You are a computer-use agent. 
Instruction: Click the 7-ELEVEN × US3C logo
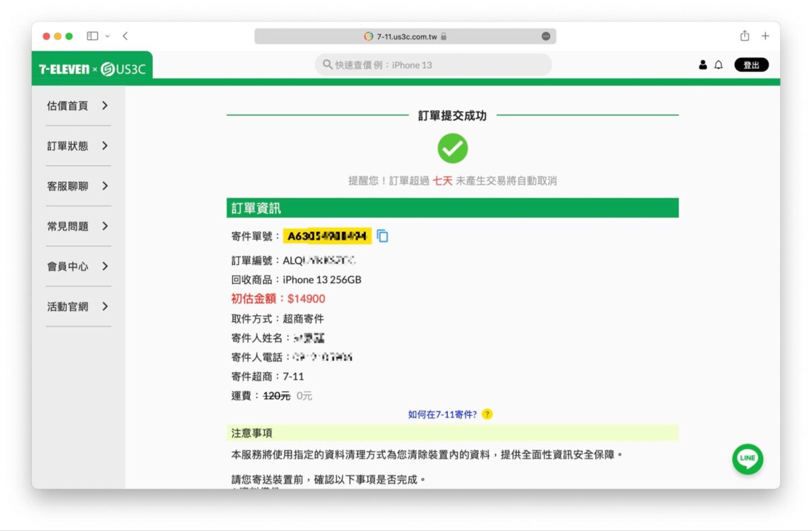92,69
